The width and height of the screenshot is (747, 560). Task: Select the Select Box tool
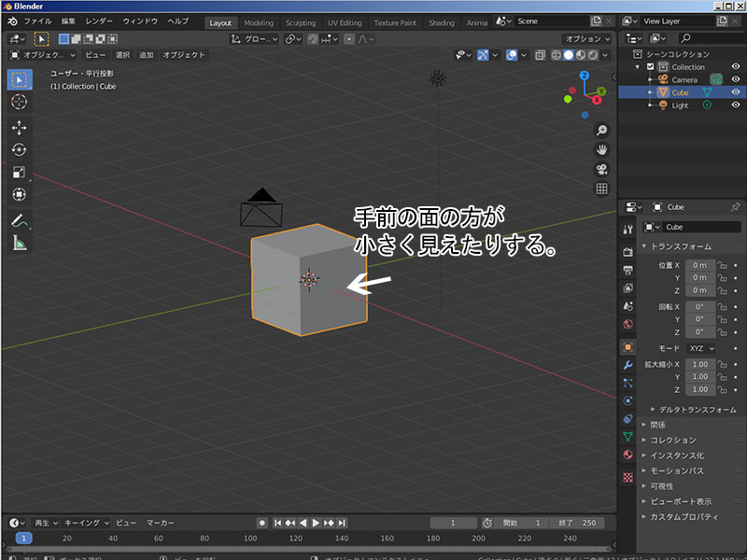tap(20, 79)
